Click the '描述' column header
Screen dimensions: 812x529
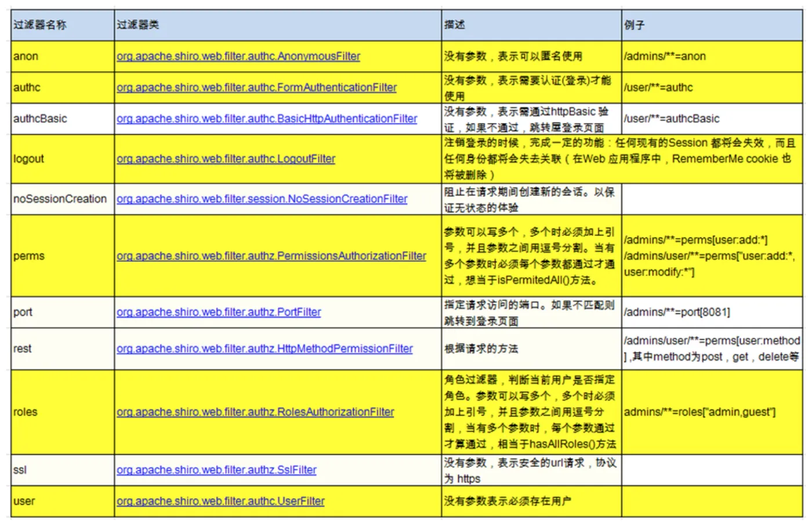[531, 25]
